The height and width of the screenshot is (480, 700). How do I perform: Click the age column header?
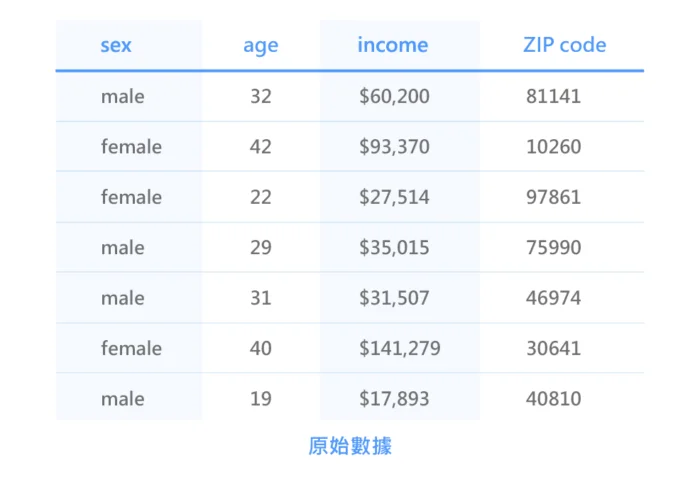tap(261, 46)
